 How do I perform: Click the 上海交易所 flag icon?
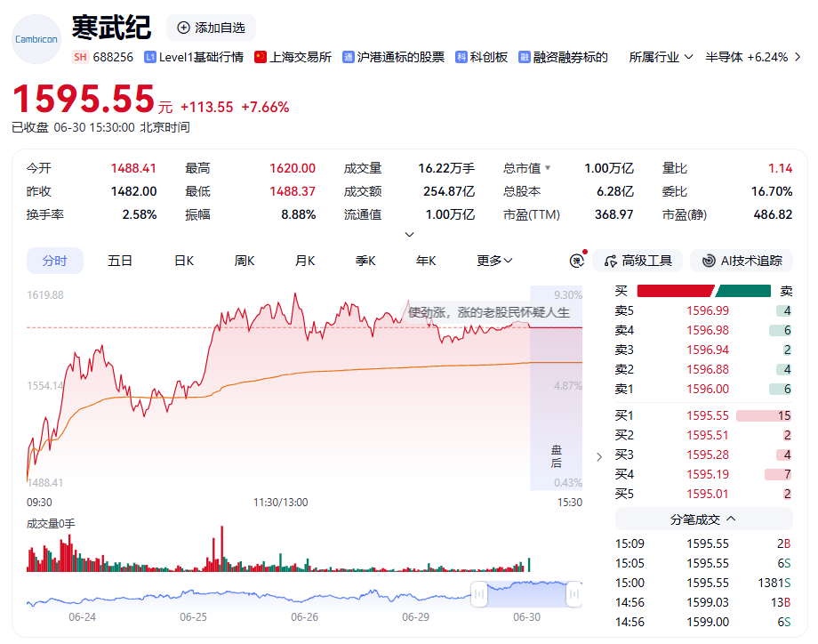click(x=261, y=57)
